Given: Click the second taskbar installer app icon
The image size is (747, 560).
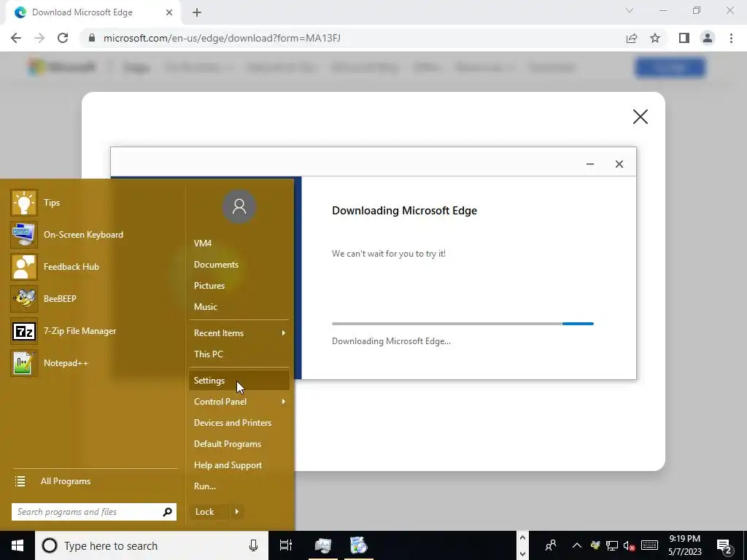Looking at the screenshot, I should coord(359,545).
